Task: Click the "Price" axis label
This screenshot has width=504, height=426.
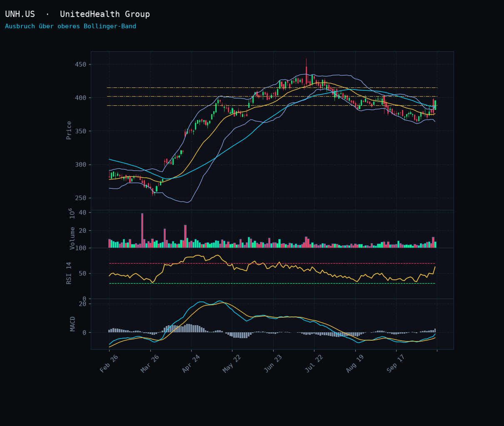Action: pyautogui.click(x=69, y=130)
